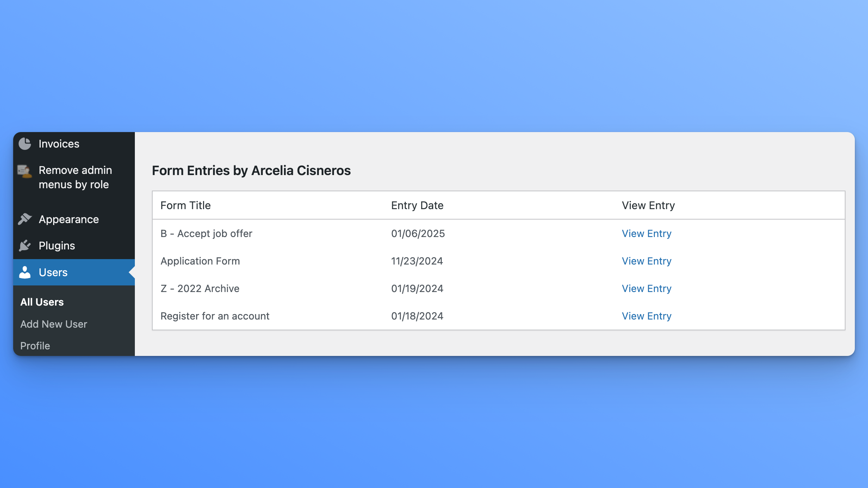Select the Users menu item

[74, 272]
